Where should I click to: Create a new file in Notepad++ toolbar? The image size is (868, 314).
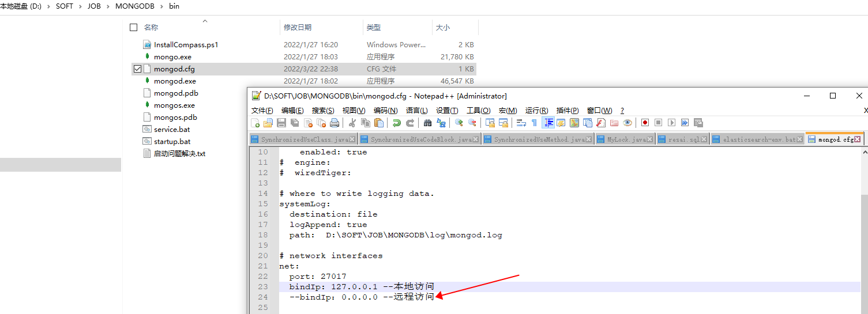click(x=255, y=123)
